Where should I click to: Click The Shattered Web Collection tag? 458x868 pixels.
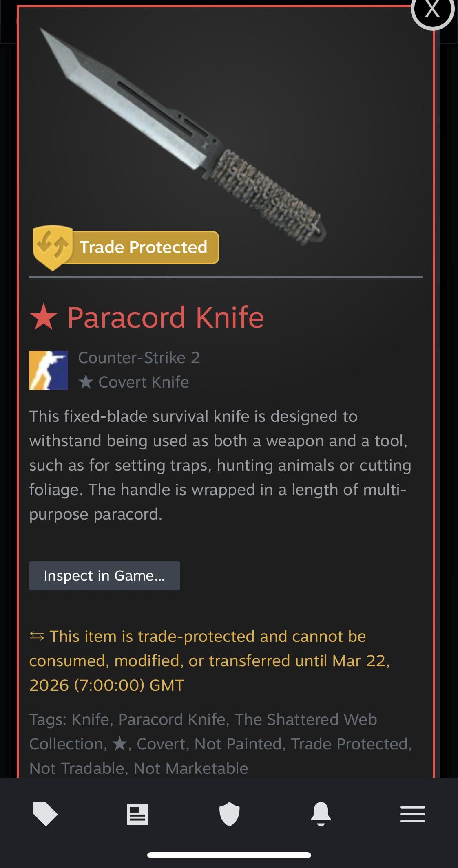[203, 731]
